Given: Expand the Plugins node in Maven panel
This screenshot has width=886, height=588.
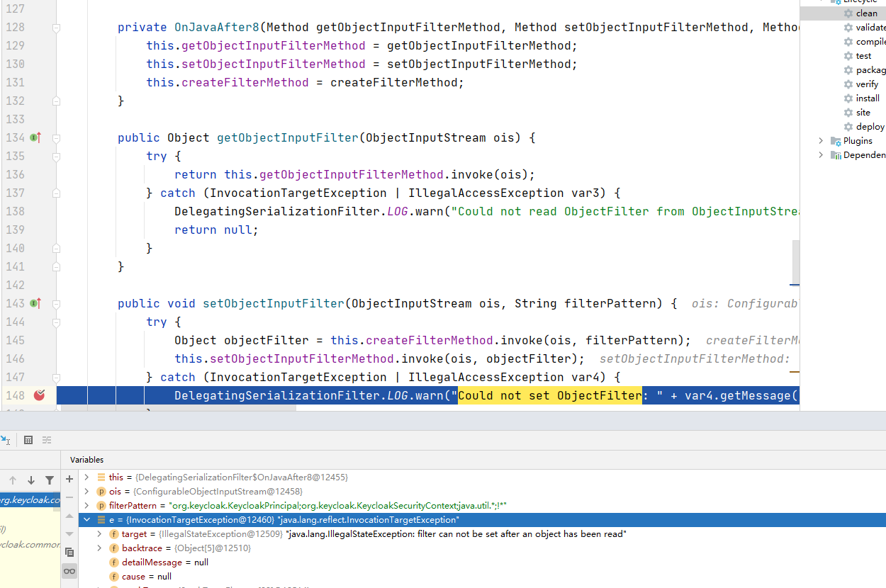Looking at the screenshot, I should click(821, 140).
